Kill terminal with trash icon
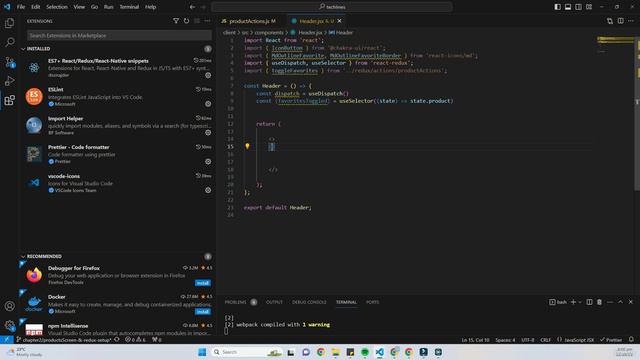This screenshot has width=640, height=360. [600, 302]
